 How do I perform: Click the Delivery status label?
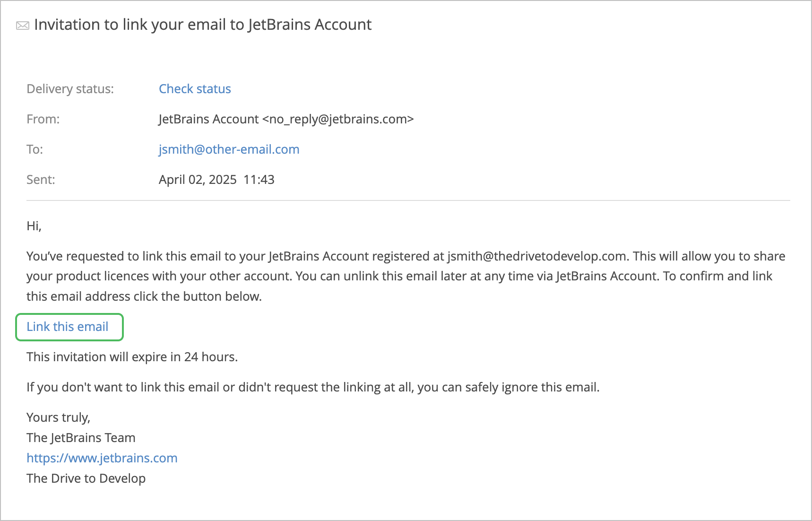tap(70, 89)
